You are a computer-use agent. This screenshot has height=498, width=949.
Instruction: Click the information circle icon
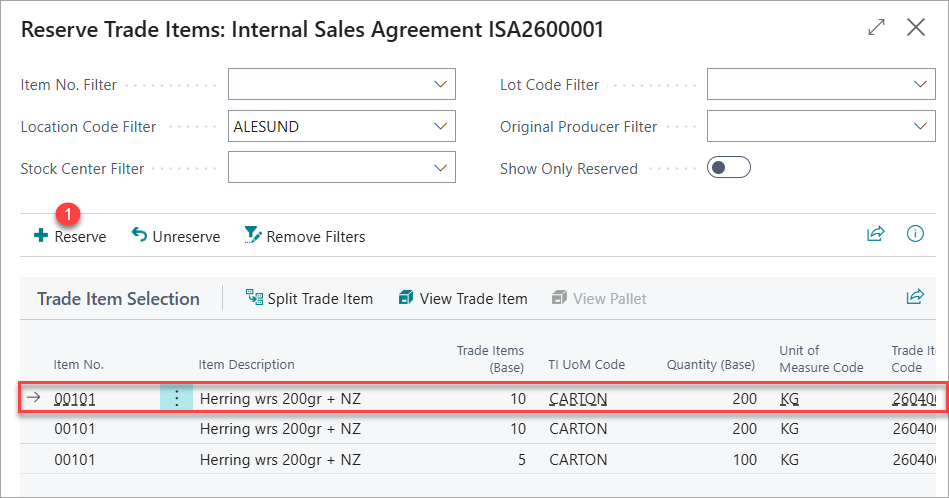coord(915,234)
